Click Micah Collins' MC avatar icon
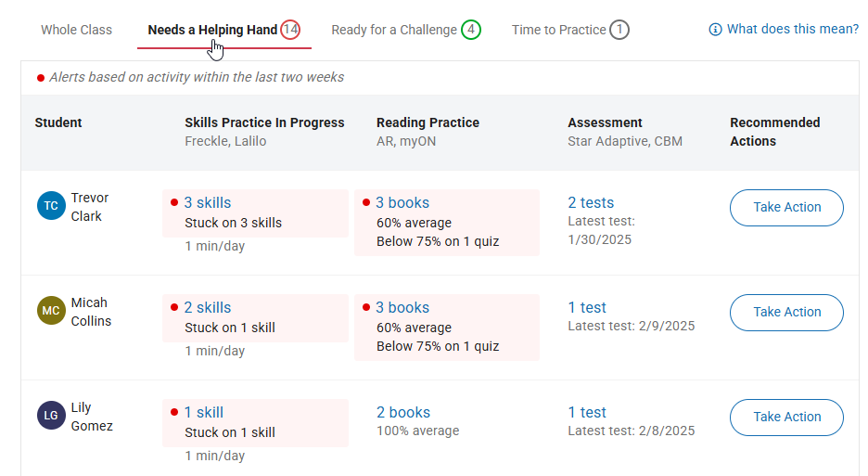The image size is (868, 476). 51,310
